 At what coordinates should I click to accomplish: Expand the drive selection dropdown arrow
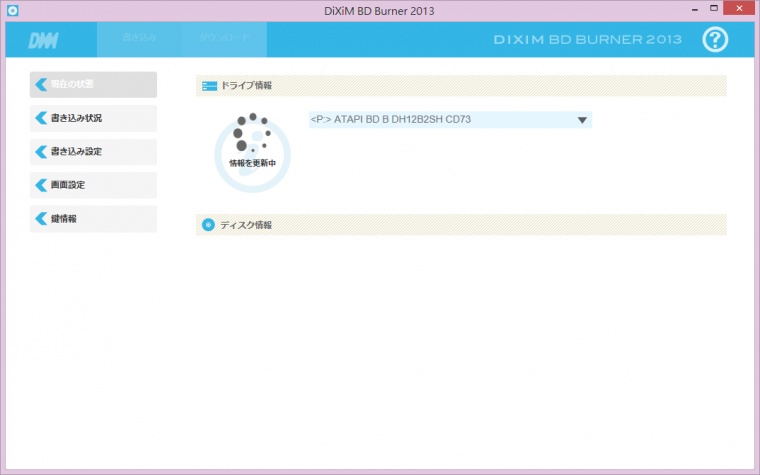point(582,120)
